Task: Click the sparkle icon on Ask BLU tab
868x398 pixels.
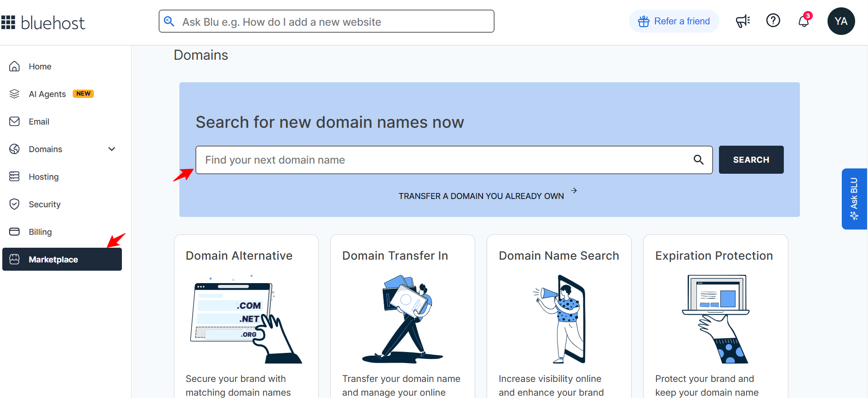Action: point(854,216)
